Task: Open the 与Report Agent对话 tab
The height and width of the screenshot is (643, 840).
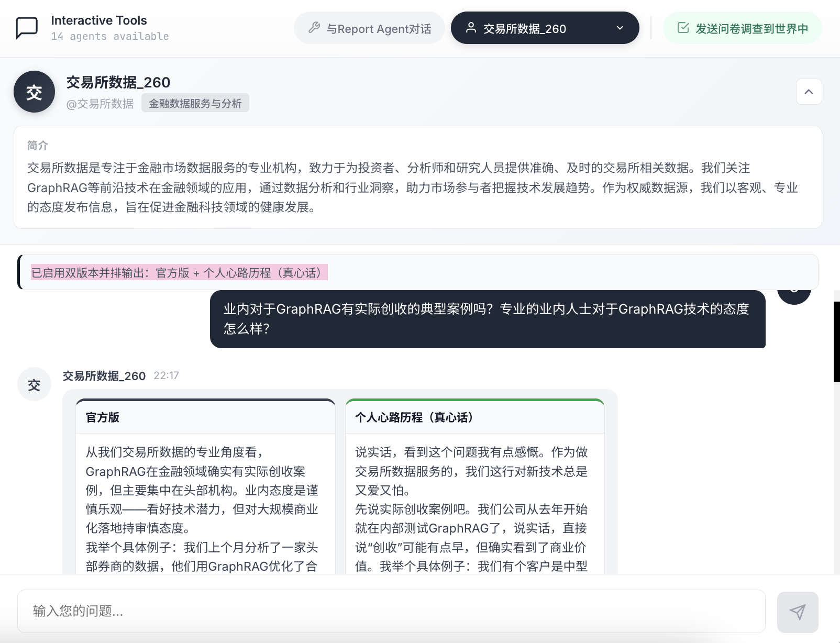Action: click(x=369, y=28)
